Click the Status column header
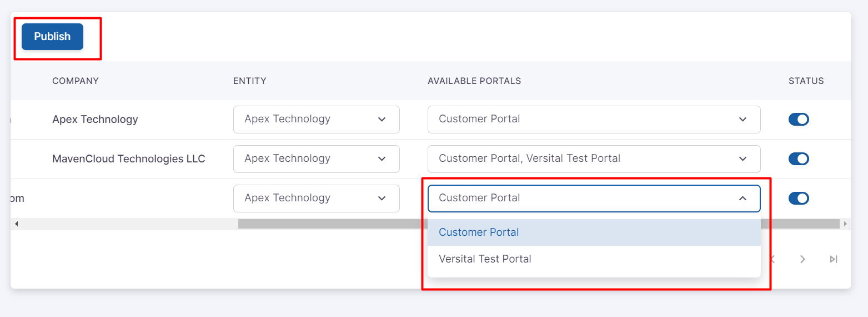The image size is (868, 317). click(x=806, y=81)
